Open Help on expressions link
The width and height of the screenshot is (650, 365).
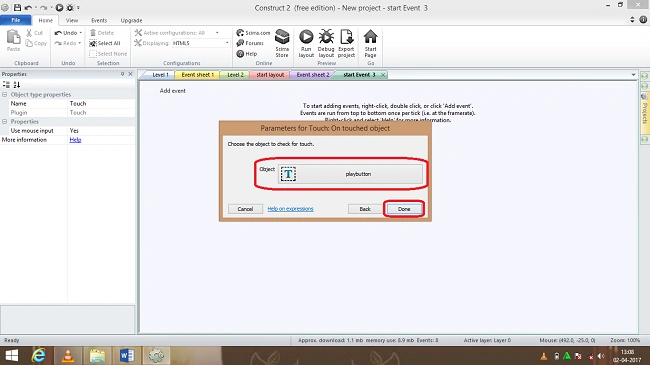pyautogui.click(x=290, y=209)
